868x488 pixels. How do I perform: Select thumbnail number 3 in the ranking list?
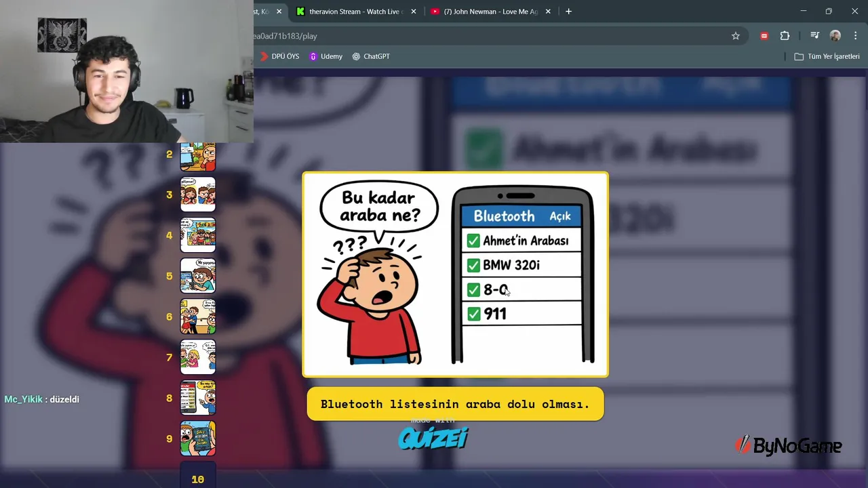[197, 195]
